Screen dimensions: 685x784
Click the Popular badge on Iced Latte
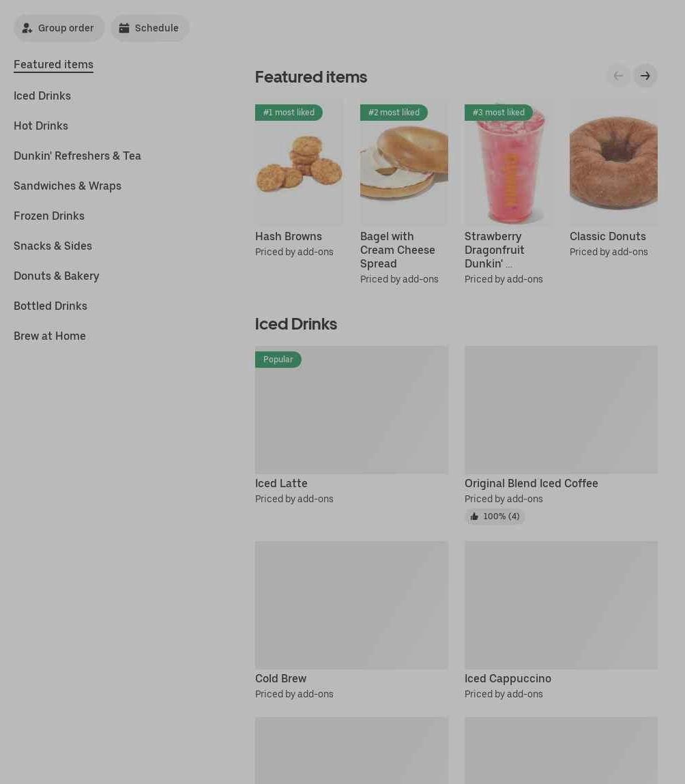click(278, 360)
